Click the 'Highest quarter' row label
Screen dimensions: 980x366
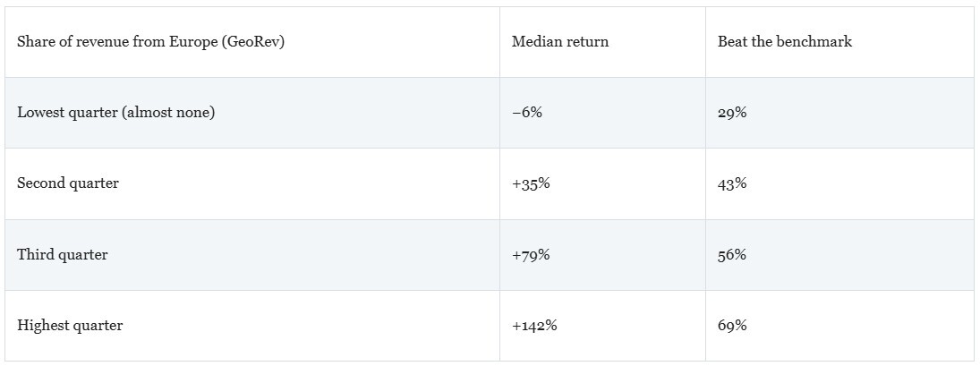pyautogui.click(x=70, y=326)
